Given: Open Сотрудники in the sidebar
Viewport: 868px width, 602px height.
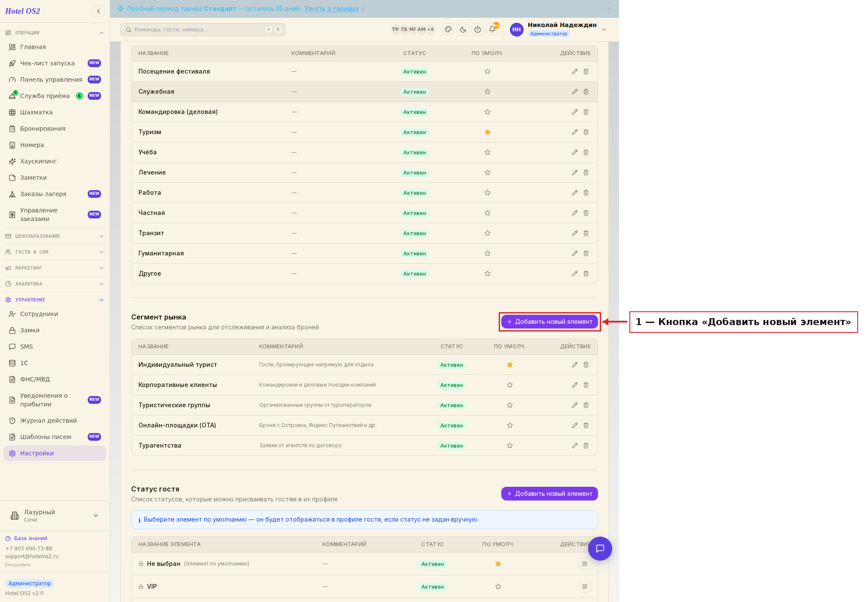Looking at the screenshot, I should (55, 314).
